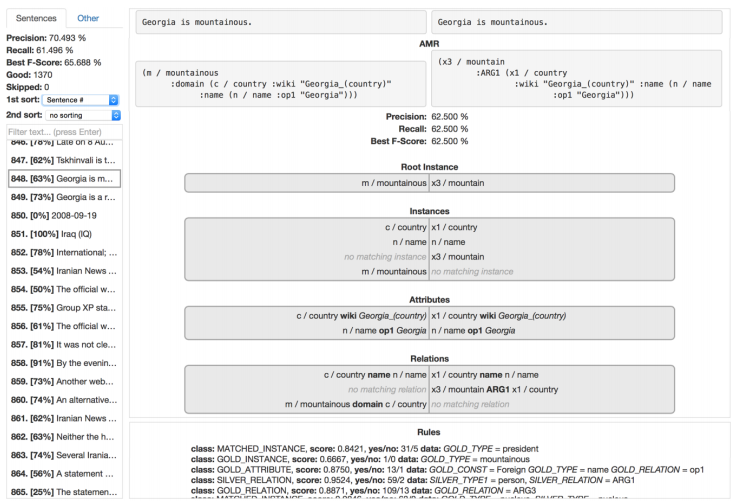This screenshot has width=737, height=501.
Task: Open sentence 849 with 73% score
Action: 63,197
